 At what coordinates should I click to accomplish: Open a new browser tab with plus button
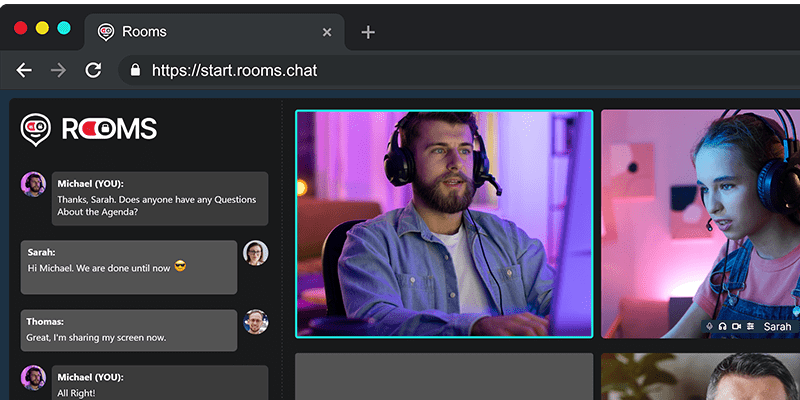coord(368,32)
